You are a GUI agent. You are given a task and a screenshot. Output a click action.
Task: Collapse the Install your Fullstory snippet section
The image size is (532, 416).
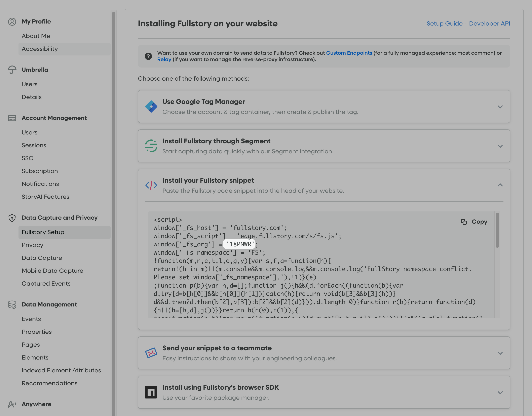[x=500, y=185]
